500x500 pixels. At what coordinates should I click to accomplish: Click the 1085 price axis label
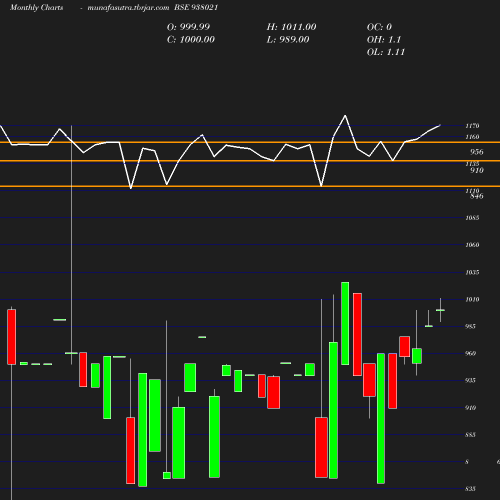tap(472, 218)
